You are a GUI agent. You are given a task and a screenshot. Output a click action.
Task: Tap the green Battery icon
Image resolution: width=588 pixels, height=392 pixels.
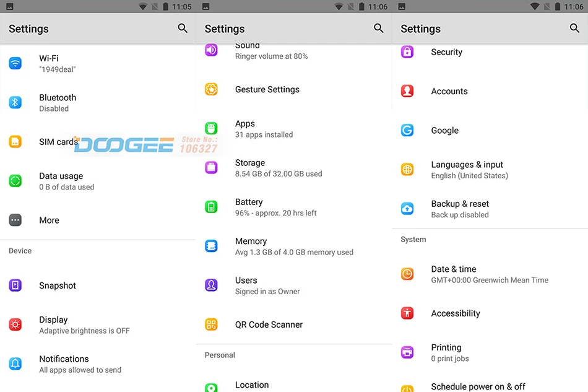[x=211, y=207]
